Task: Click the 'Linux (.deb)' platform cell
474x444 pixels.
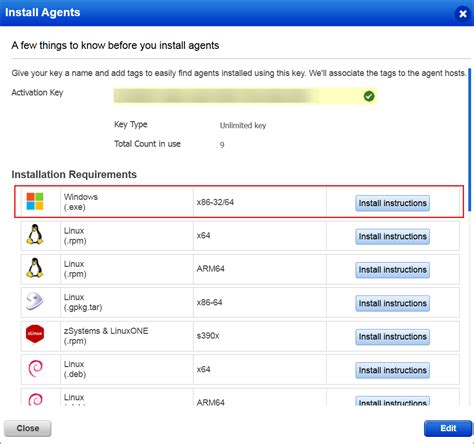Action: coord(127,369)
